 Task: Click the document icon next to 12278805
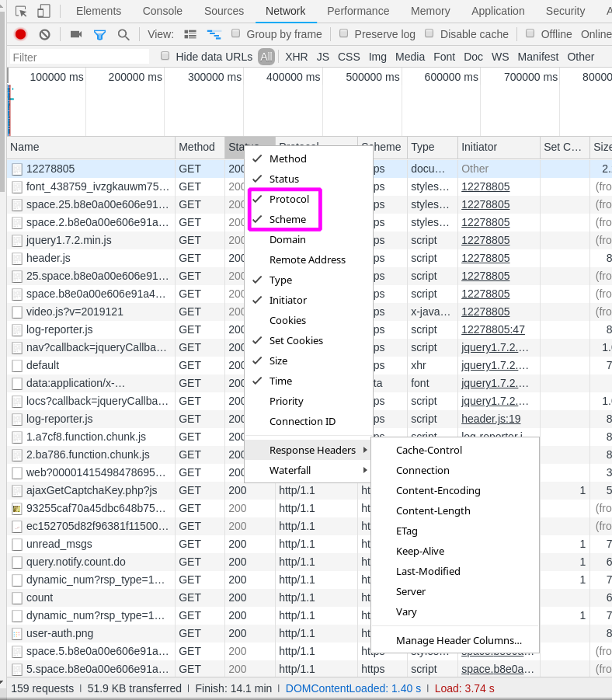(17, 169)
